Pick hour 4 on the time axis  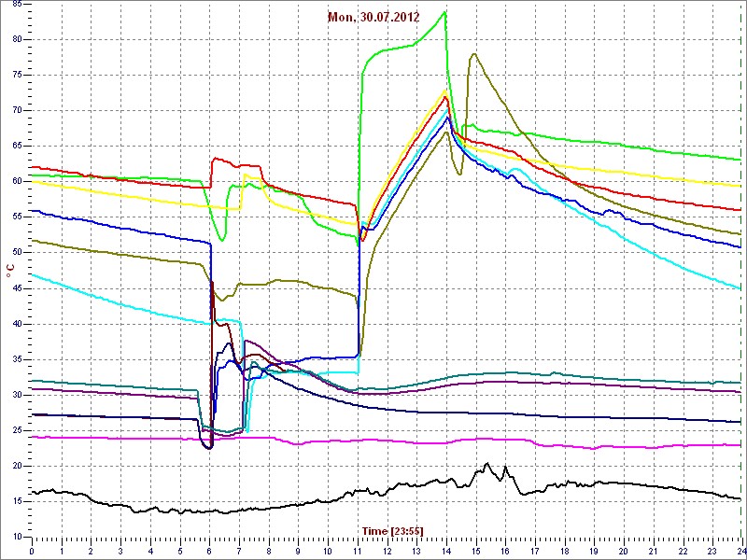[150, 550]
